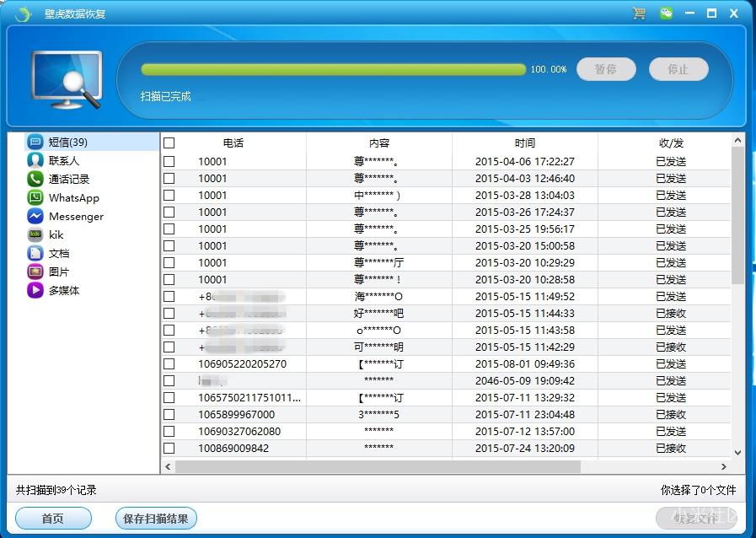Screen dimensions: 756x538
Task: Click the green app logo in title bar
Action: click(x=23, y=14)
